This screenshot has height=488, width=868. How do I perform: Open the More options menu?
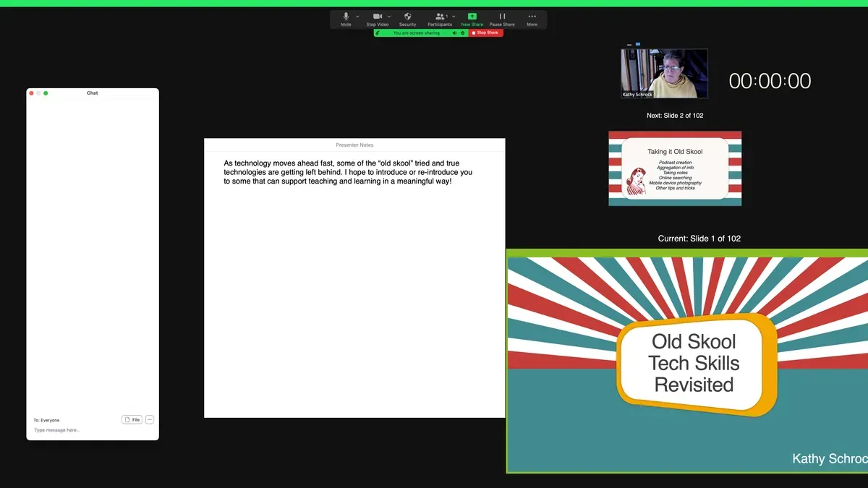(532, 19)
